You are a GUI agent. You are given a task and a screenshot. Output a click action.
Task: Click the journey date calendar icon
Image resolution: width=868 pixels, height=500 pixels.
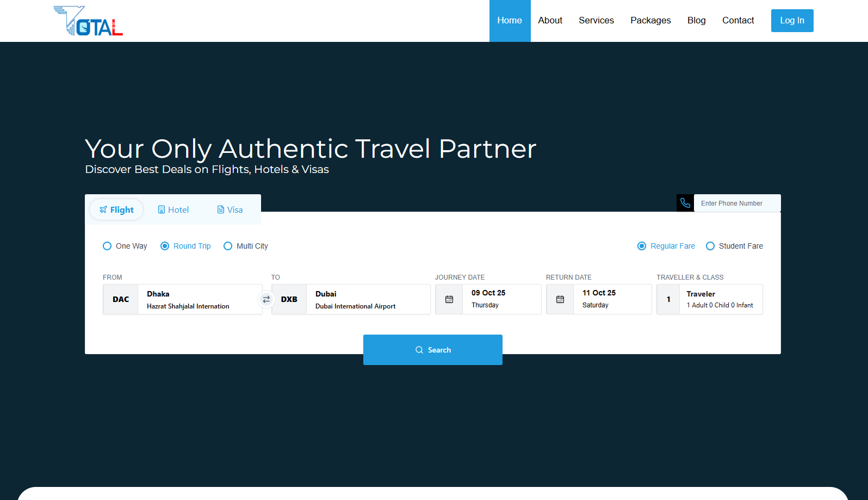pyautogui.click(x=449, y=299)
